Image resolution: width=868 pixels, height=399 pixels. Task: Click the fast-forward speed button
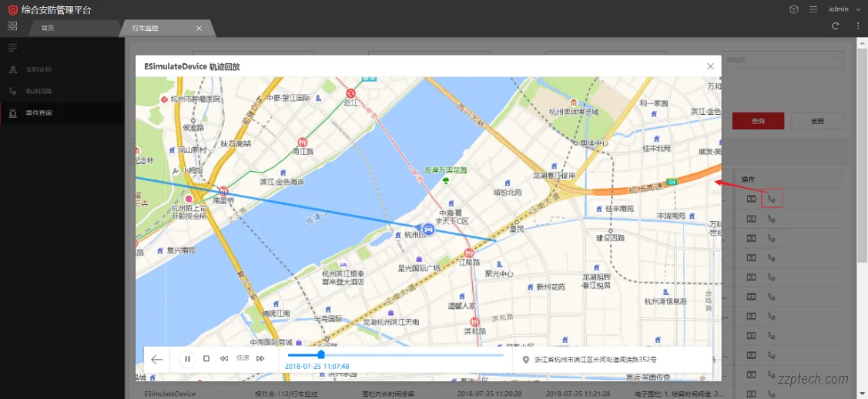[x=260, y=359]
